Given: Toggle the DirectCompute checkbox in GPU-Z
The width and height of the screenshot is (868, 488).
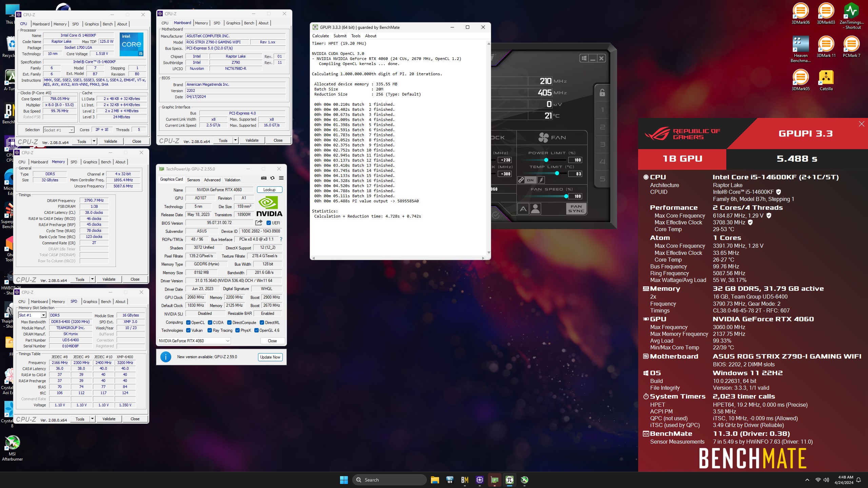Looking at the screenshot, I should [x=229, y=323].
